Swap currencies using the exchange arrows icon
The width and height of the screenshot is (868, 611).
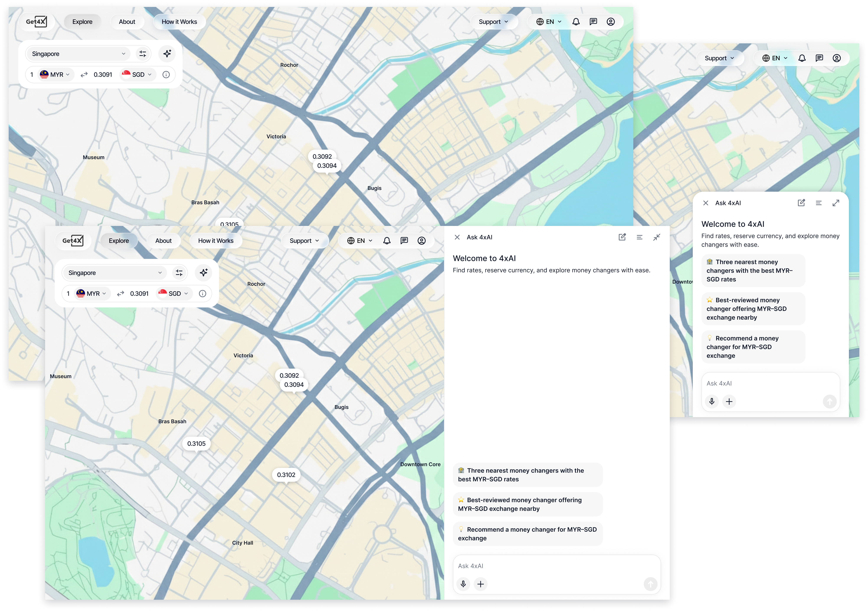[x=121, y=293]
